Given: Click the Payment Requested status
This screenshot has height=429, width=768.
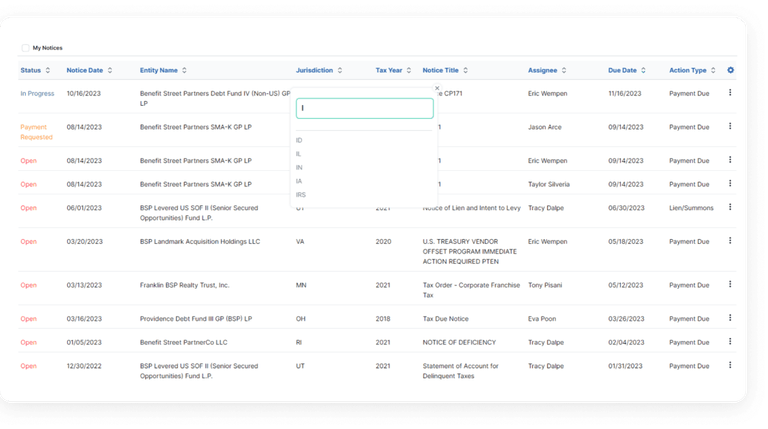Looking at the screenshot, I should click(x=36, y=132).
